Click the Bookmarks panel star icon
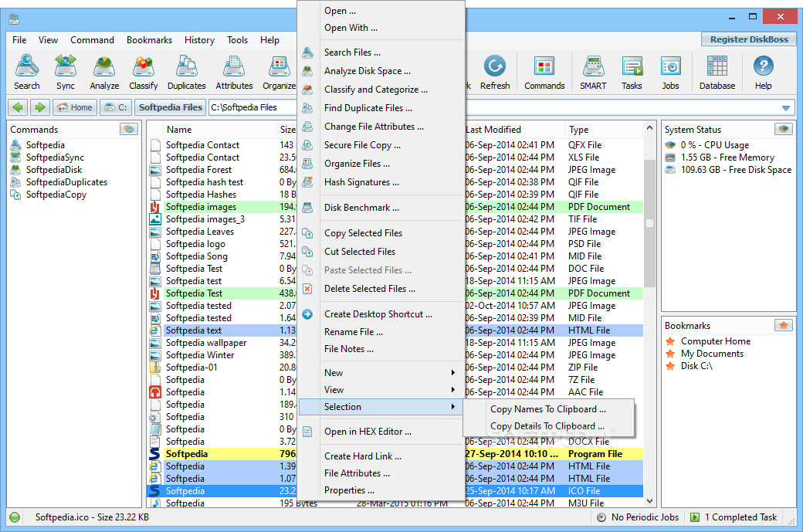Screen dimensions: 803x532 coord(784,325)
